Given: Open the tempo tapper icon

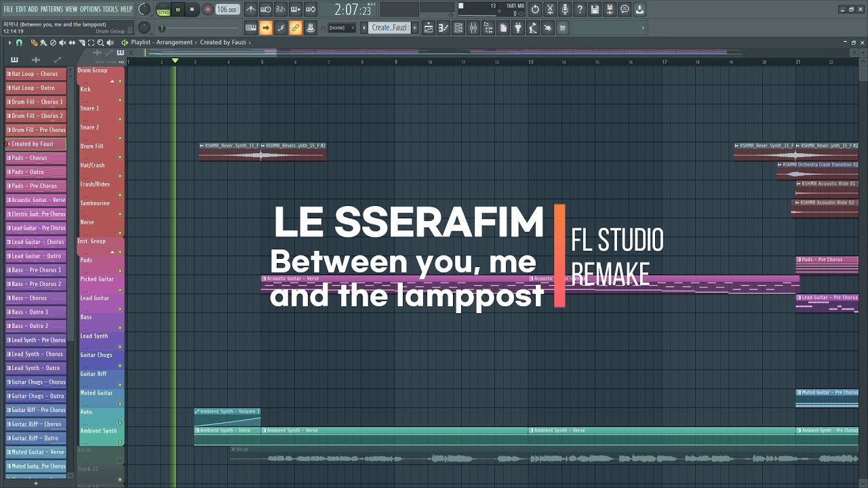Looking at the screenshot, I should click(x=533, y=28).
